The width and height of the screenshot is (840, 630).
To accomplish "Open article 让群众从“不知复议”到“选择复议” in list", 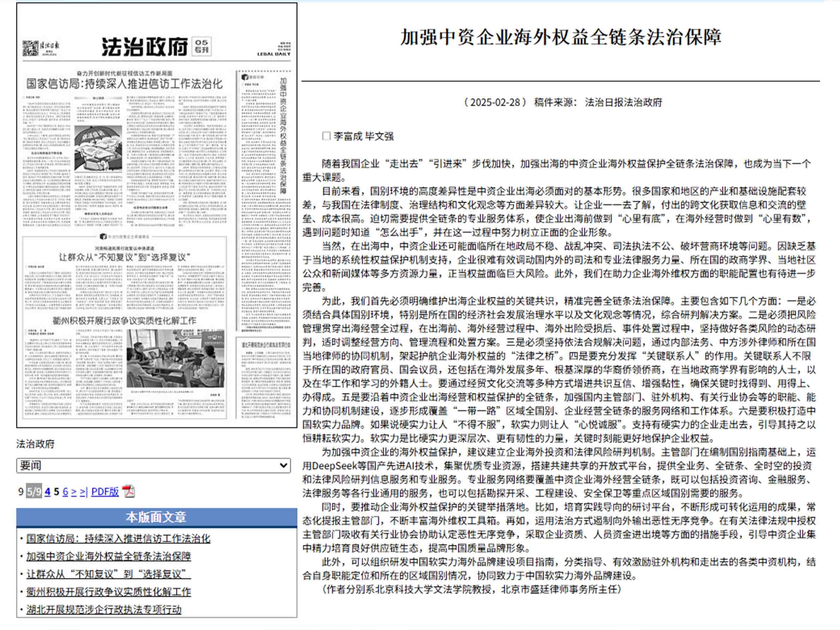I will pos(109,574).
